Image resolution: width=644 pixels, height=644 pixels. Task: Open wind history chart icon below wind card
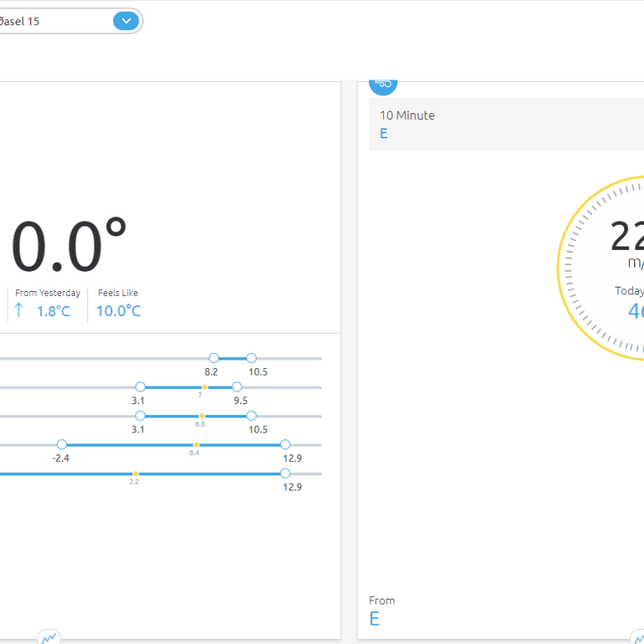coord(639,638)
